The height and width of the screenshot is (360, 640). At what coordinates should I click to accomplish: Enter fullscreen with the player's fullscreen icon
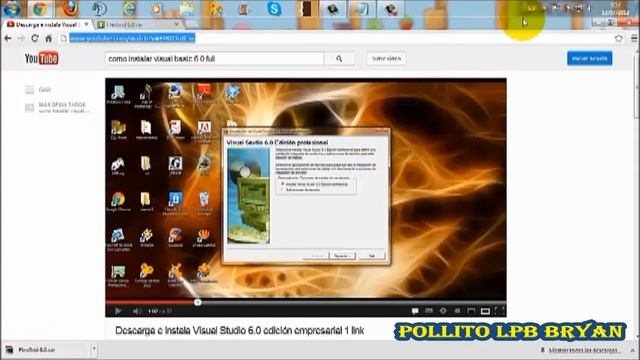(500, 311)
